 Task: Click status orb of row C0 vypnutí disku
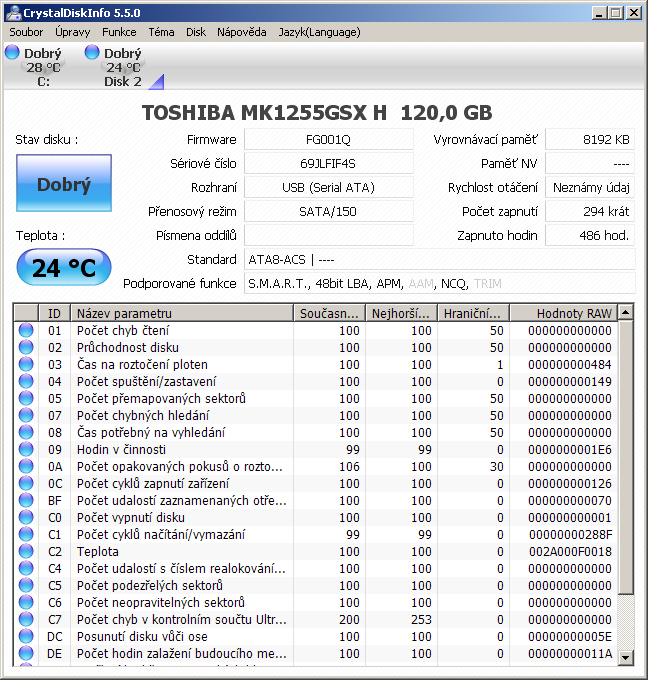(26, 517)
